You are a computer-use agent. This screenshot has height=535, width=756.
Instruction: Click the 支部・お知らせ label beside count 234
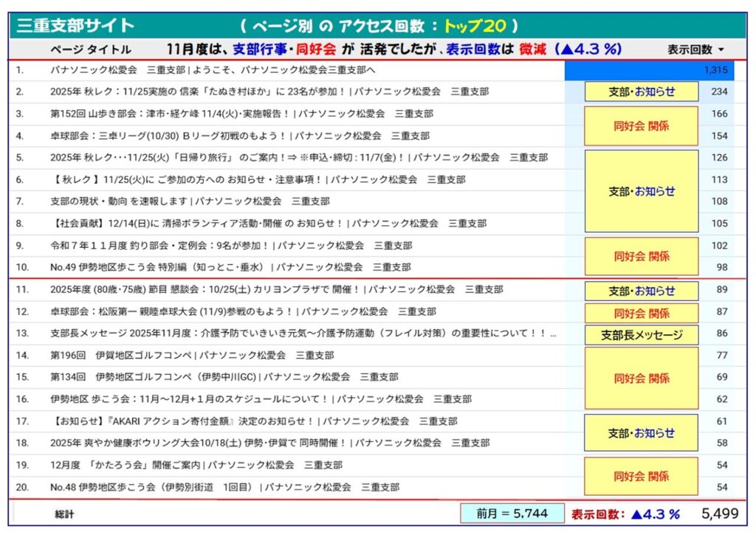coord(641,92)
